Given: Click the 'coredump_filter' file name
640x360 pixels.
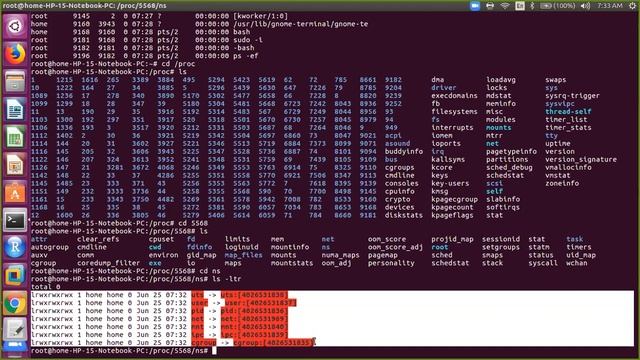Looking at the screenshot, I should pos(109,263).
